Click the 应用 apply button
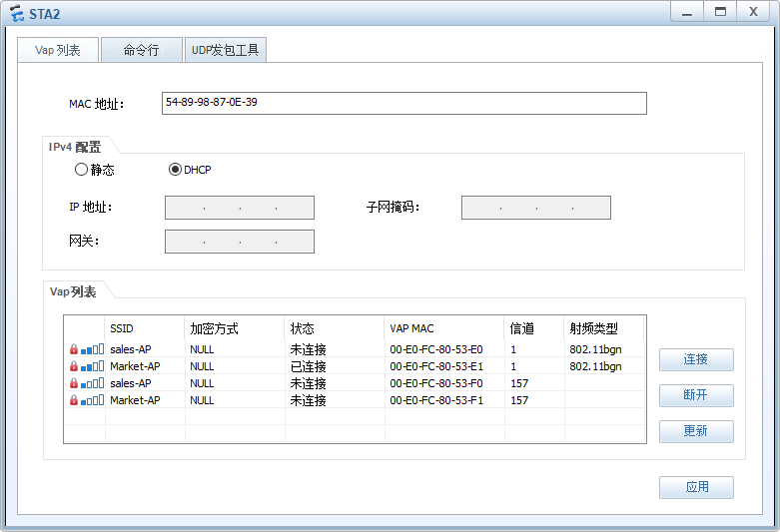The height and width of the screenshot is (532, 780). point(696,487)
